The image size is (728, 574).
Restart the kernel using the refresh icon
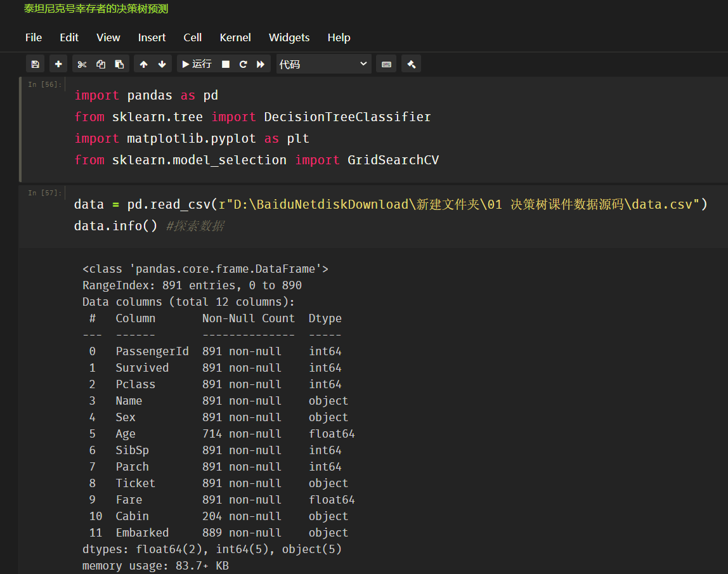pos(243,63)
